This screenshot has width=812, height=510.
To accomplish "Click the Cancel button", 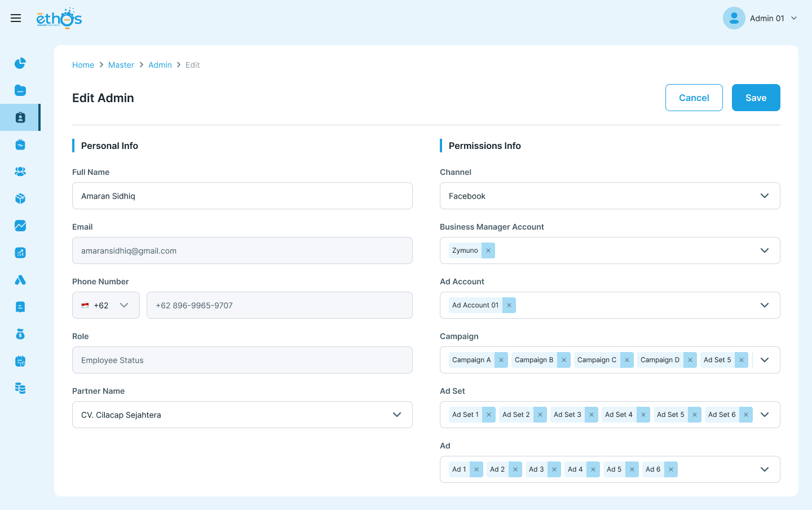I will point(694,98).
